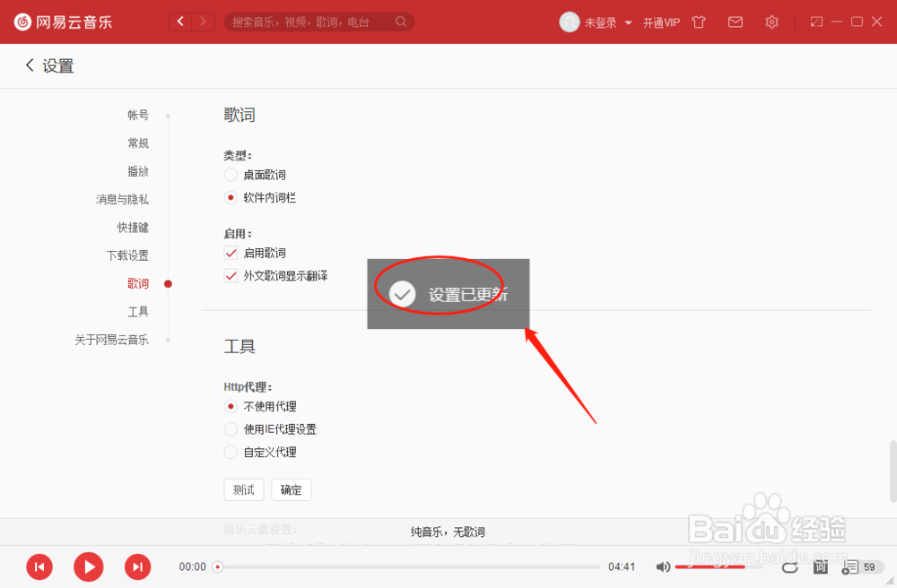
Task: Open the skin (shirt) icon
Action: pyautogui.click(x=699, y=22)
